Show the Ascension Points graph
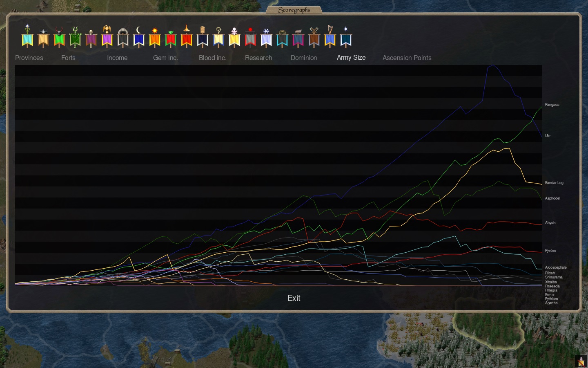The width and height of the screenshot is (588, 368). click(x=407, y=58)
